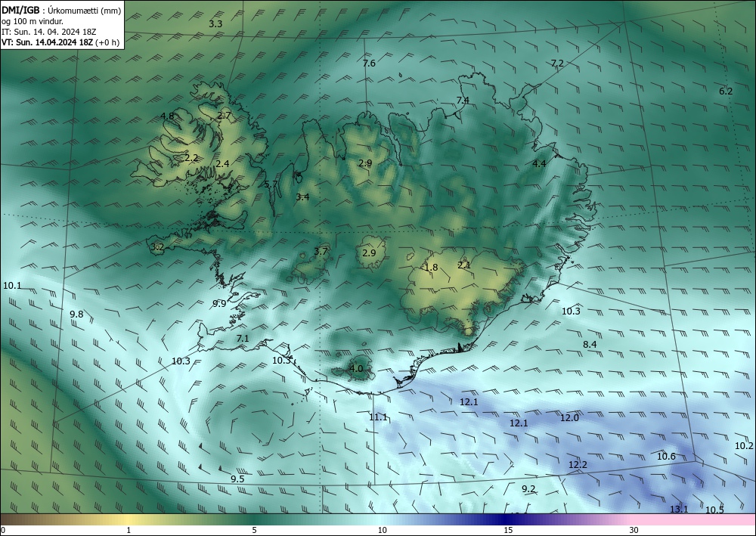The width and height of the screenshot is (756, 536).
Task: Click the 4.4 value in East Iceland
Action: click(x=539, y=163)
